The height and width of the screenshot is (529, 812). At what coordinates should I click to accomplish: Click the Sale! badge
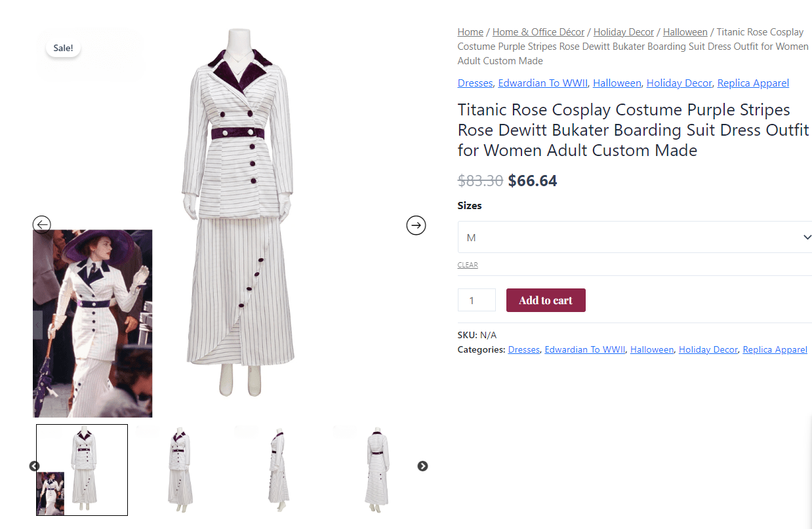(63, 48)
